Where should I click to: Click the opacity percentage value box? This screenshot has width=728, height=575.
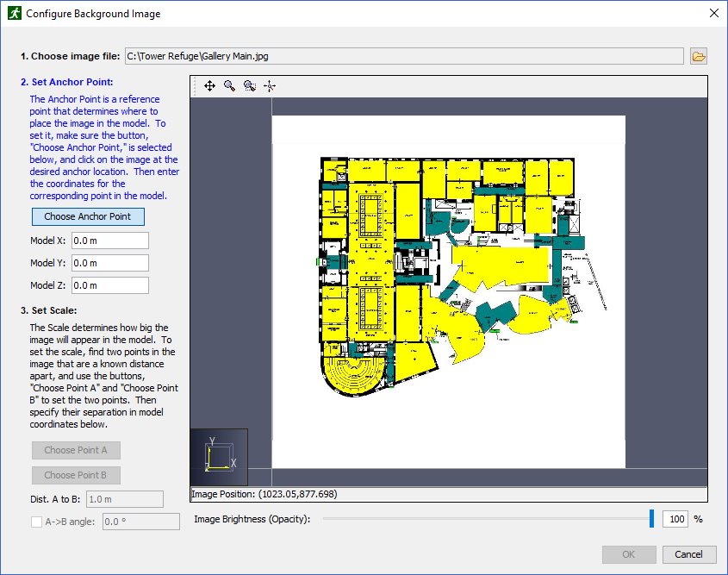[676, 519]
